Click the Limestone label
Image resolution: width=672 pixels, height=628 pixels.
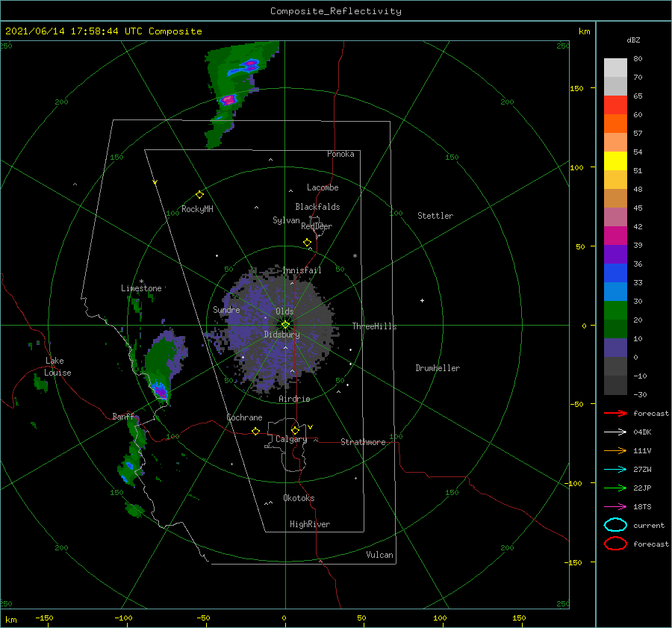pyautogui.click(x=141, y=288)
